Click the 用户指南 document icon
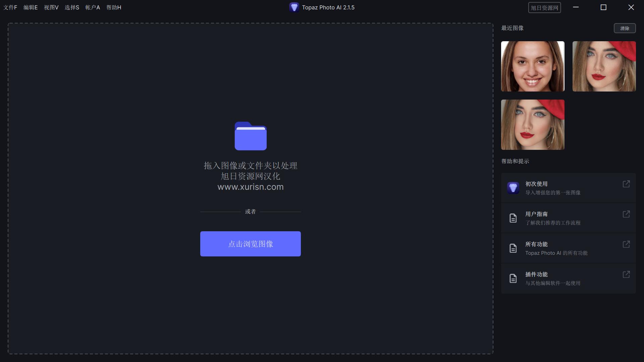 513,218
